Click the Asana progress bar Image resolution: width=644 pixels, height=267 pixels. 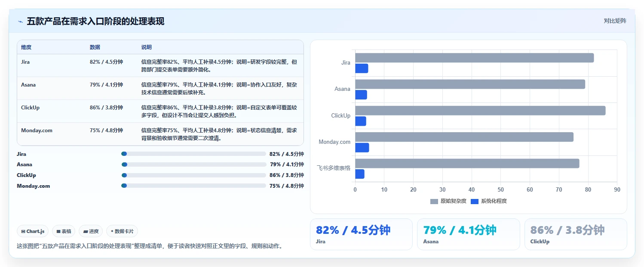pyautogui.click(x=194, y=165)
